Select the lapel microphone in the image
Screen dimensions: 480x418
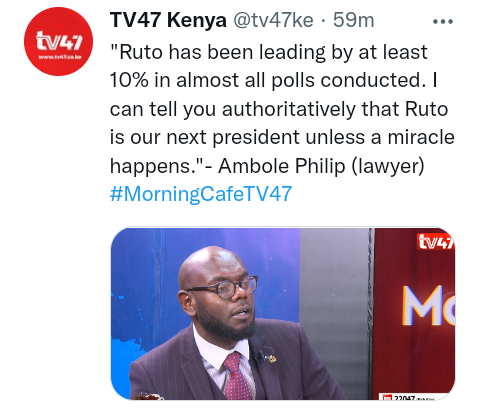260,357
